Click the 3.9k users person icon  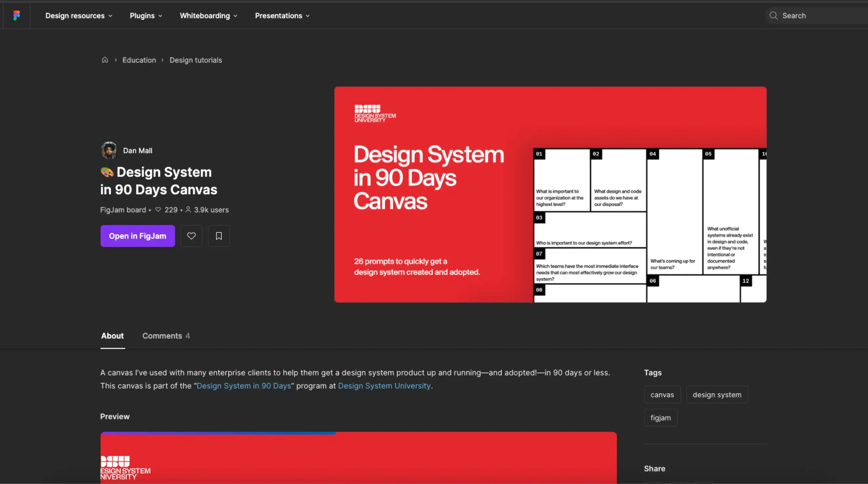[188, 210]
